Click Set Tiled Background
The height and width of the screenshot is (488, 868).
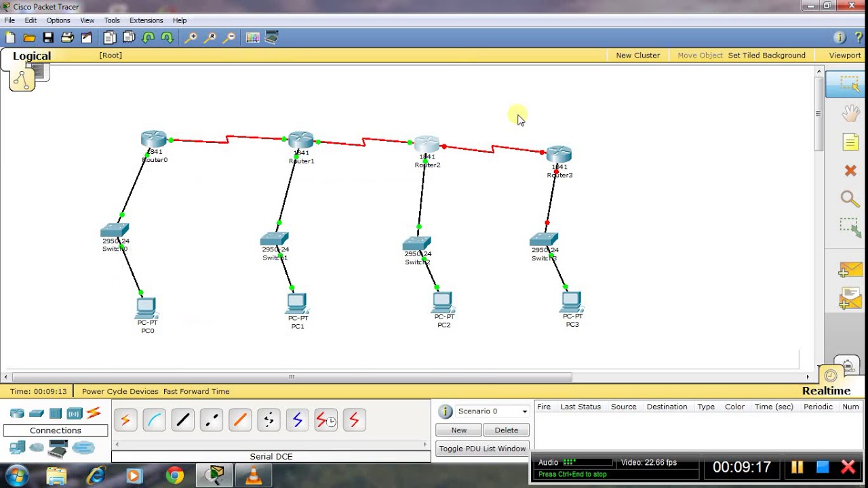[767, 56]
